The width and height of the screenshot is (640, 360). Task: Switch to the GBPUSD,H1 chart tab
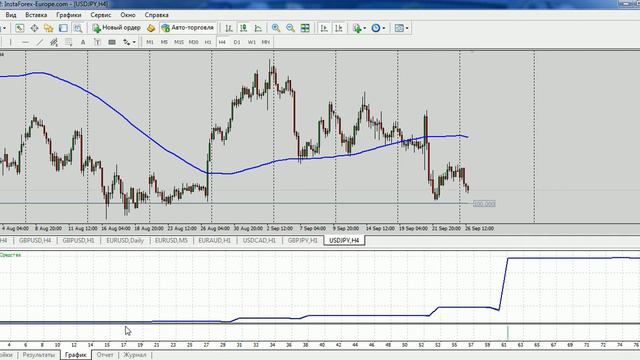(78, 240)
